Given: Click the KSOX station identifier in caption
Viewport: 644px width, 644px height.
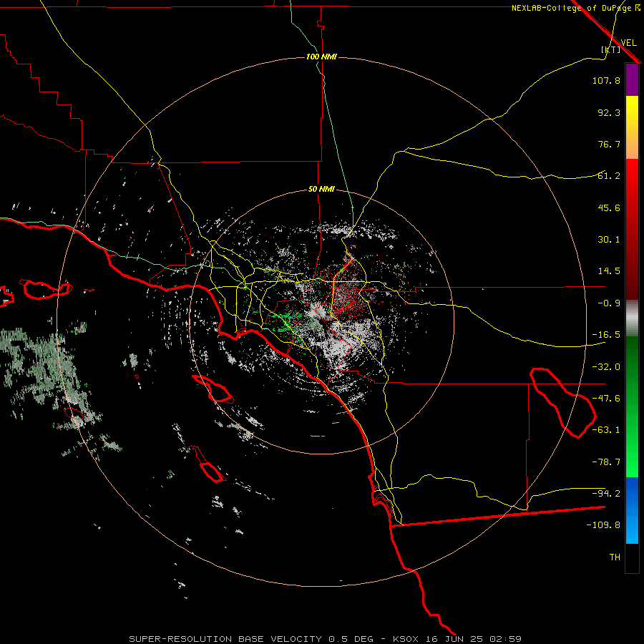Looking at the screenshot, I should click(x=406, y=639).
